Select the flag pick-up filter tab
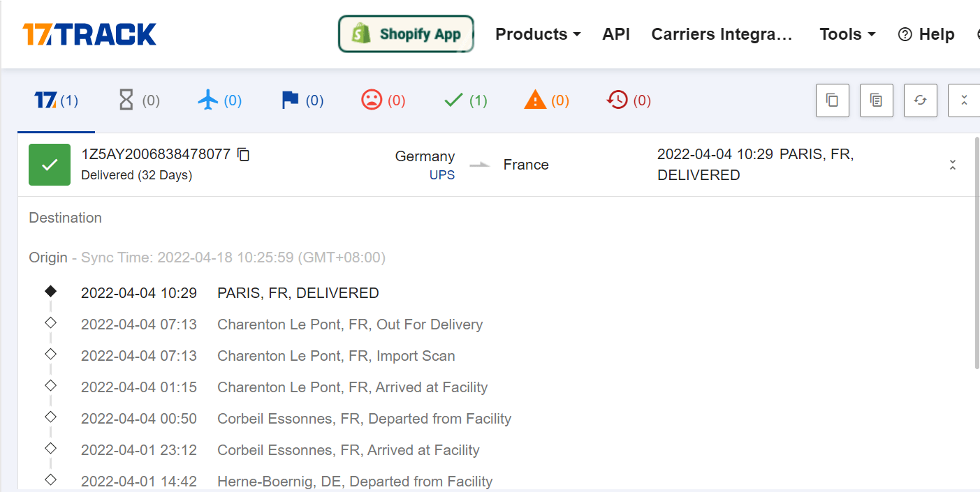This screenshot has height=492, width=980. tap(302, 100)
